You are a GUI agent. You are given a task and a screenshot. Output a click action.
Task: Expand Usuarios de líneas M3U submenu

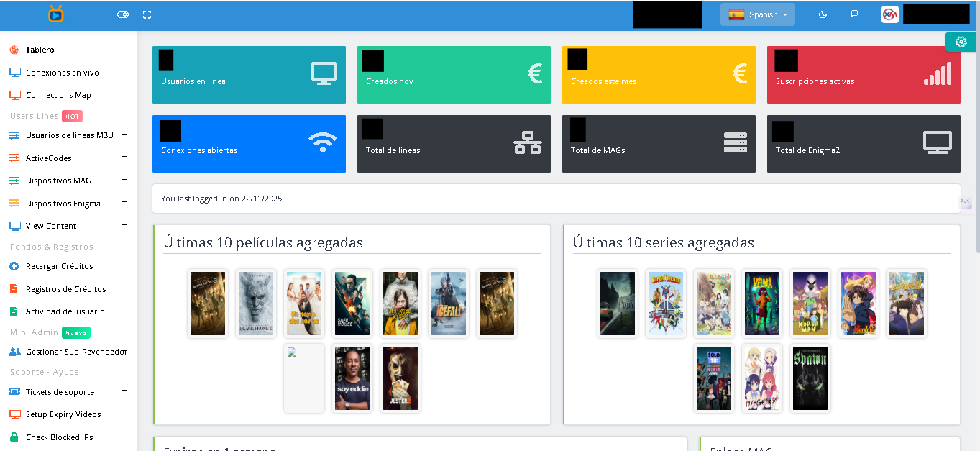click(124, 135)
